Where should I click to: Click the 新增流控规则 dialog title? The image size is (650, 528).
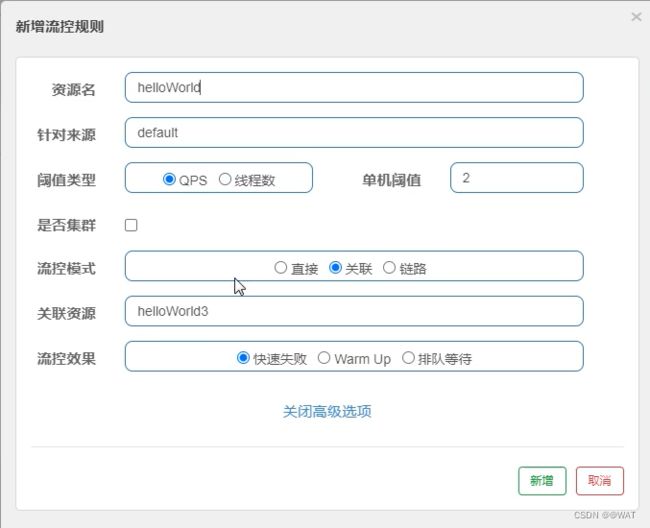(60, 27)
